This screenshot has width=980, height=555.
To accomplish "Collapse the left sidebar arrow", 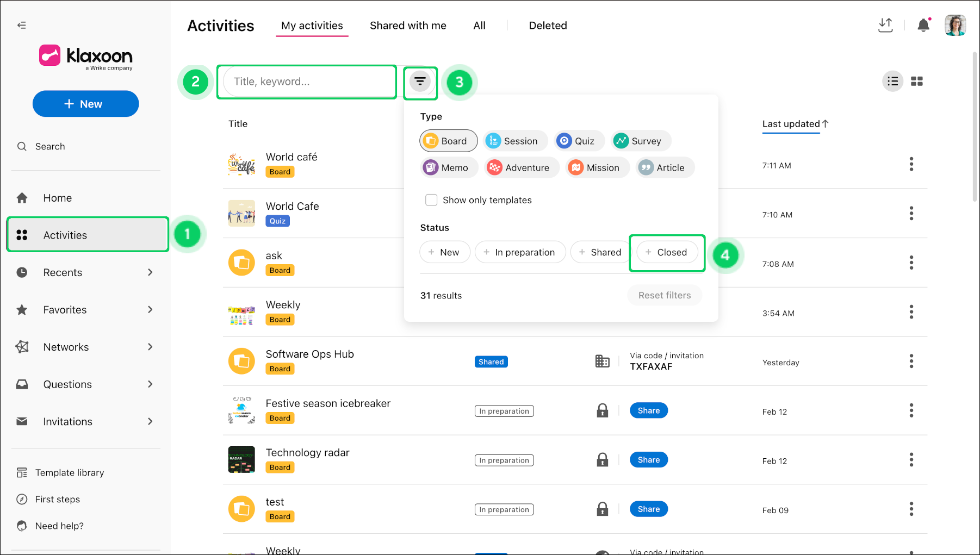I will click(22, 25).
